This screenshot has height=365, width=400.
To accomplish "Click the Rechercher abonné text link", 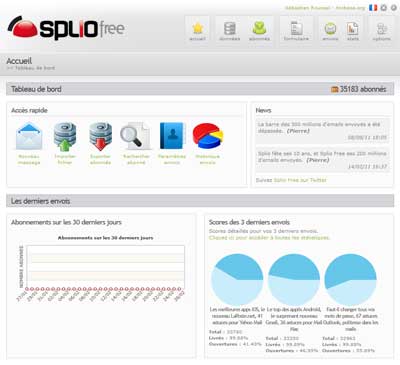I will point(136,159).
